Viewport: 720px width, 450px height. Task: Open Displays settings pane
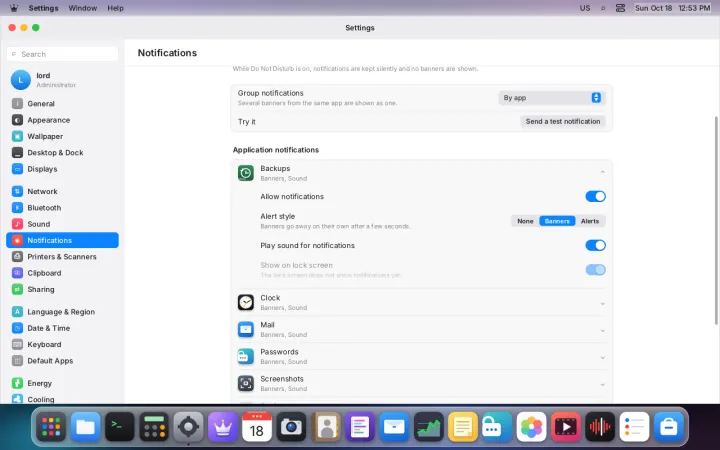pos(62,169)
